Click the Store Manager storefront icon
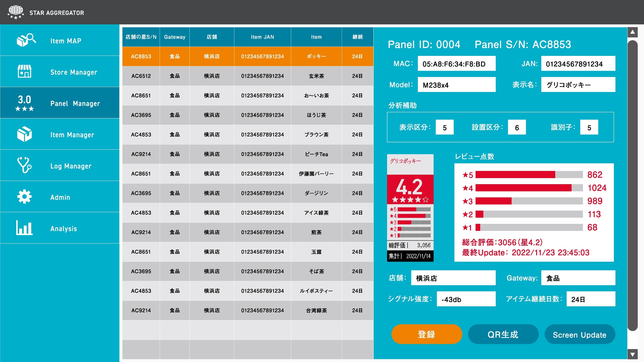Image resolution: width=644 pixels, height=362 pixels. pos(24,71)
